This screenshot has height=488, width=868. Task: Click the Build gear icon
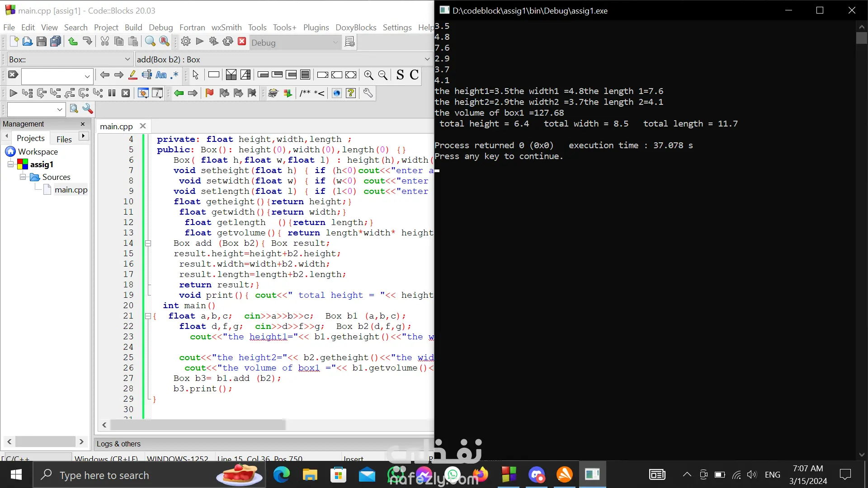[x=185, y=42]
